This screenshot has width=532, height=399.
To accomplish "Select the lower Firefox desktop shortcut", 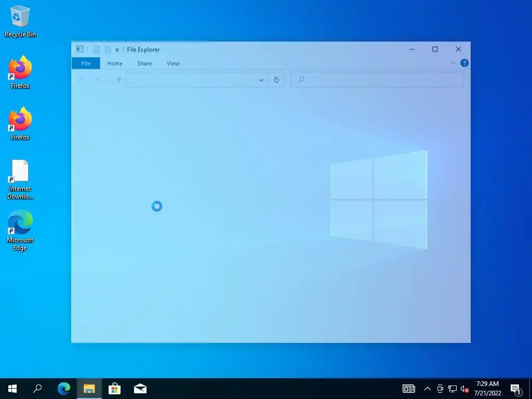I will tap(20, 124).
